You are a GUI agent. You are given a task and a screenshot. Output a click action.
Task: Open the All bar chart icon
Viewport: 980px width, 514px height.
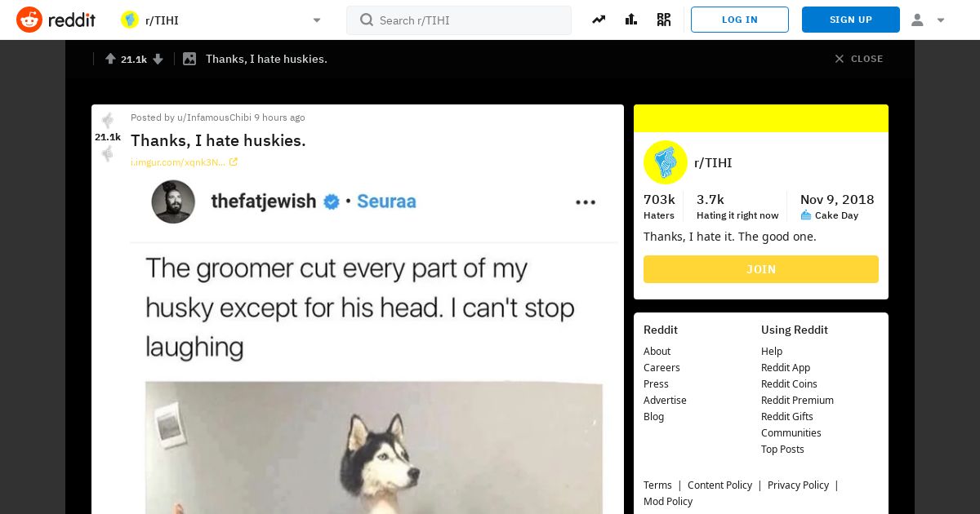coord(631,20)
